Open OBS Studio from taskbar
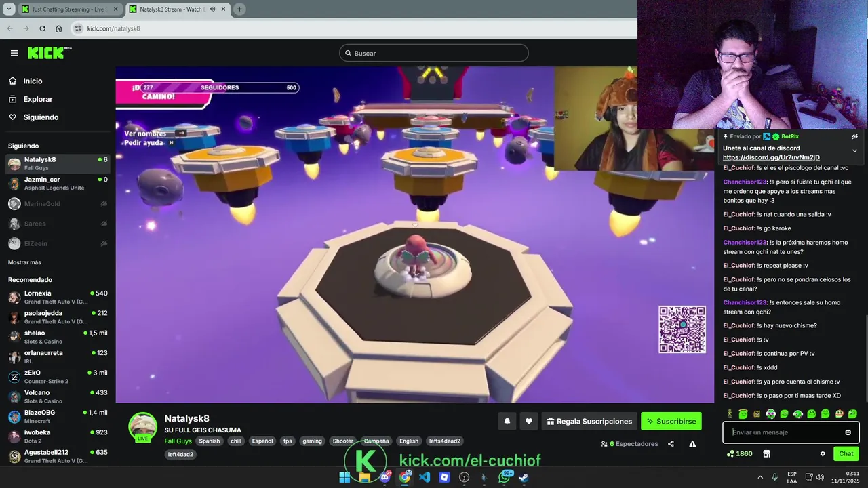This screenshot has height=488, width=868. [x=464, y=477]
